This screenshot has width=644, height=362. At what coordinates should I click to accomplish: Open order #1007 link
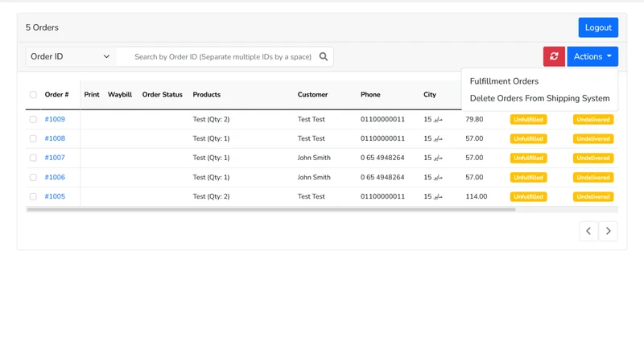click(55, 158)
